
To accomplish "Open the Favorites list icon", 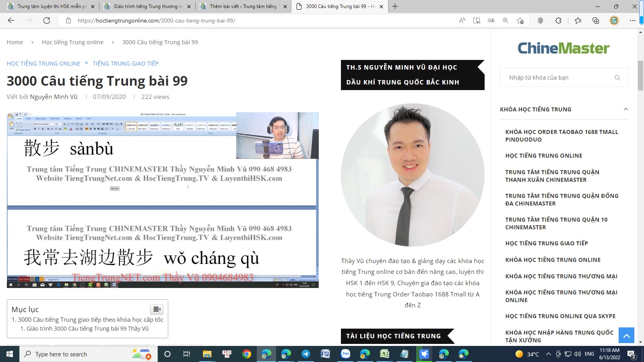I will click(x=578, y=21).
